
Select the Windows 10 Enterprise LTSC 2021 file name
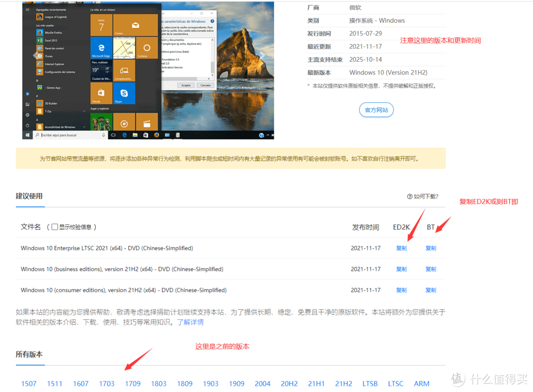(107, 248)
